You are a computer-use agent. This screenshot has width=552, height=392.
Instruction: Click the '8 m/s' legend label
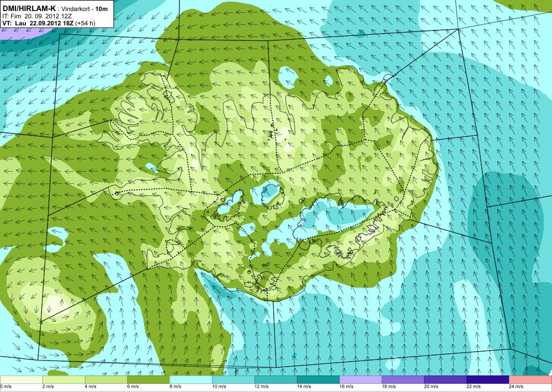(x=176, y=386)
